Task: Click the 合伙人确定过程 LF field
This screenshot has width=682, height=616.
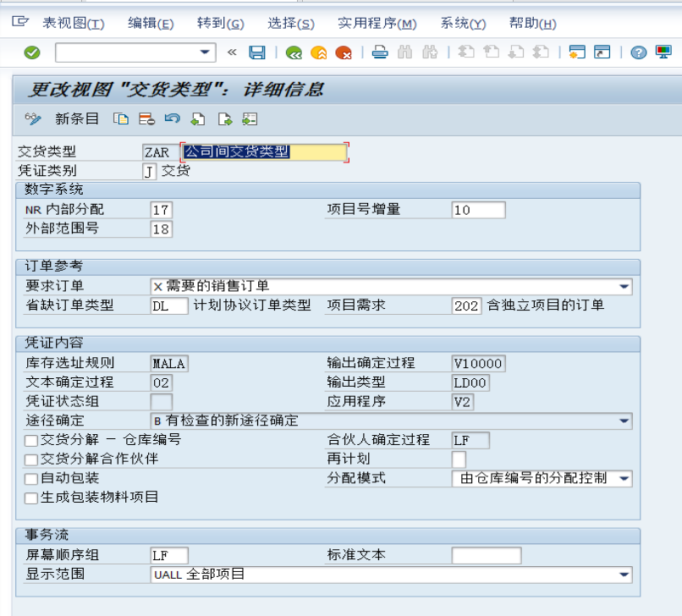Action: tap(470, 440)
